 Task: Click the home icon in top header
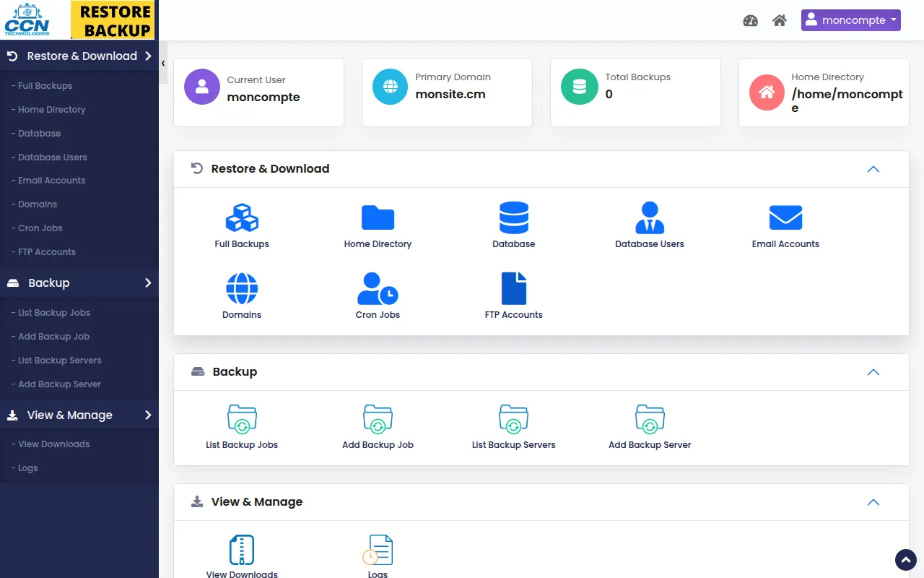[780, 20]
